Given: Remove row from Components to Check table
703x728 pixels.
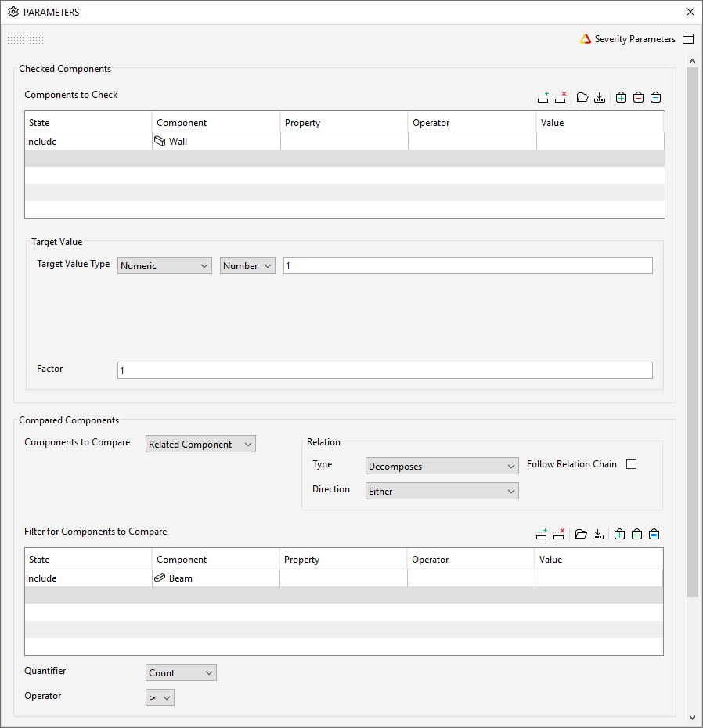Looking at the screenshot, I should (x=561, y=98).
